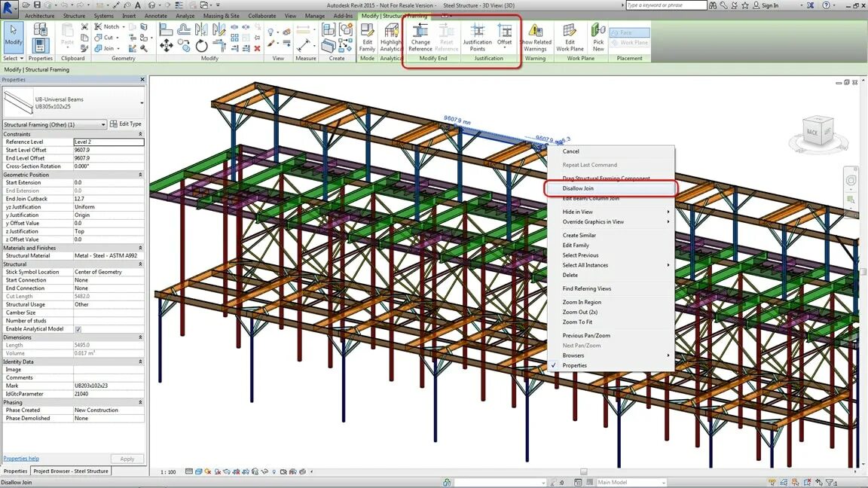Viewport: 868px width, 488px height.
Task: Collapse the Geometric Position section
Action: pyautogui.click(x=140, y=175)
